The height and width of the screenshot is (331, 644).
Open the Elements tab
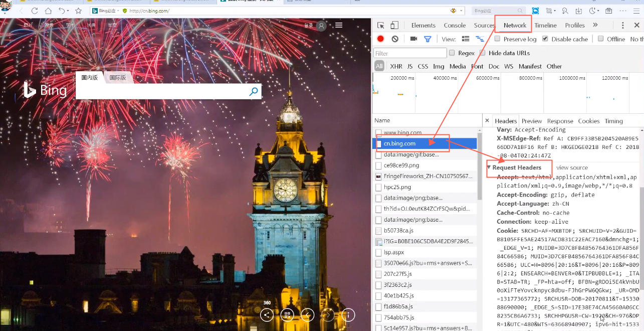(423, 25)
